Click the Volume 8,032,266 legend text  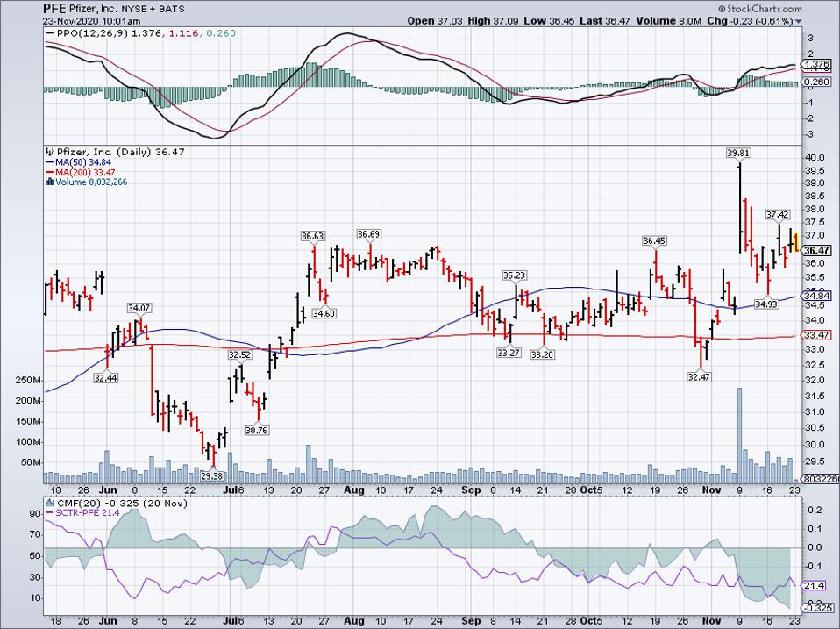click(91, 182)
